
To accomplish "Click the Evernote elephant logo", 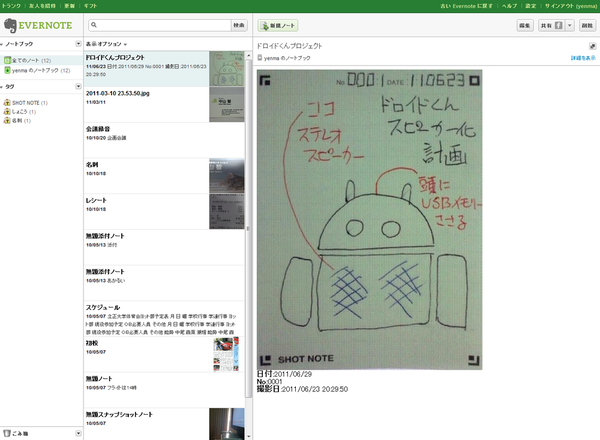I will click(10, 25).
